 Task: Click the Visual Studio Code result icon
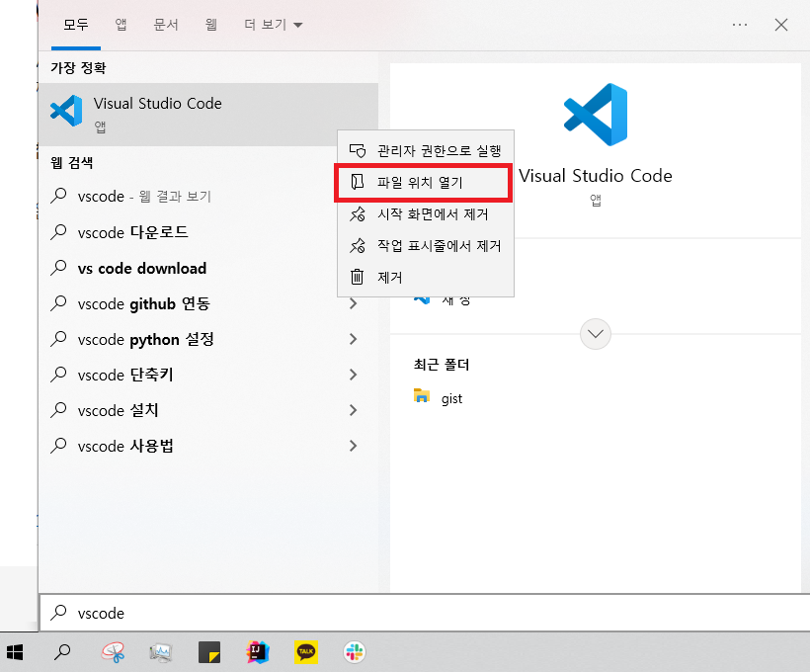[x=66, y=111]
